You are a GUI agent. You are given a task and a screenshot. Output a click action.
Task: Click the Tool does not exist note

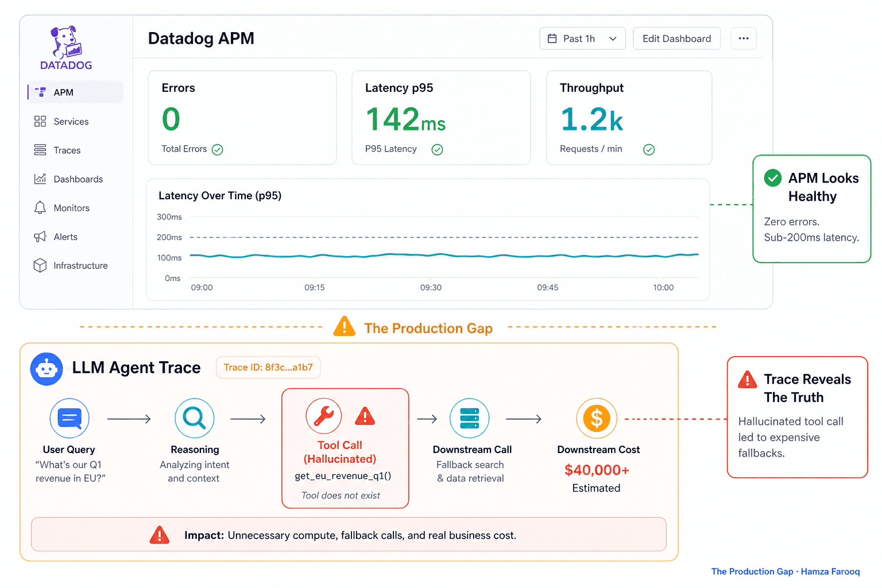pos(341,496)
